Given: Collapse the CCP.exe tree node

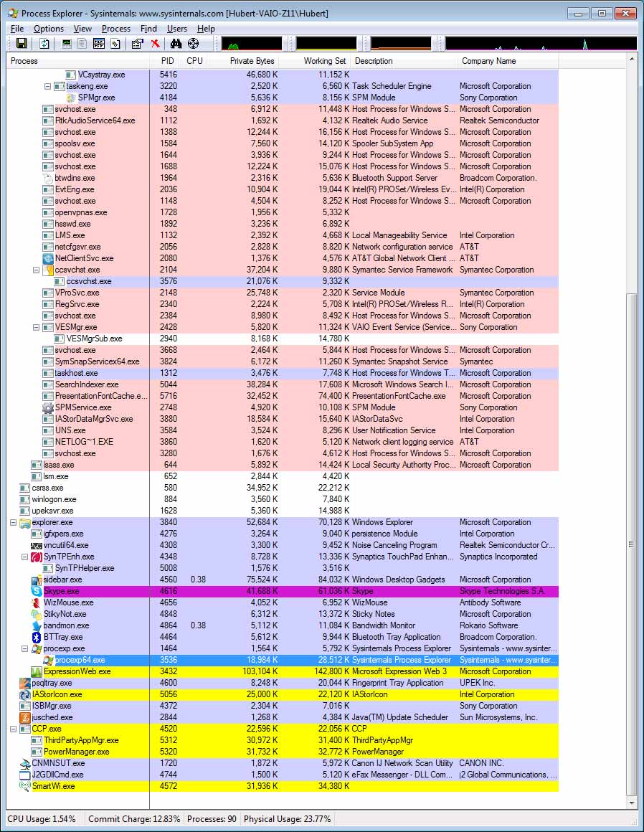Looking at the screenshot, I should 13,729.
